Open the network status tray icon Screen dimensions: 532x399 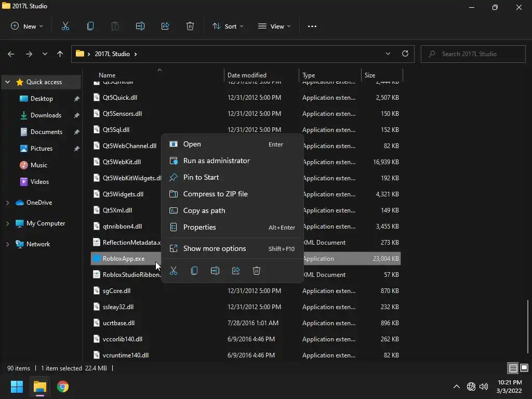click(x=471, y=387)
